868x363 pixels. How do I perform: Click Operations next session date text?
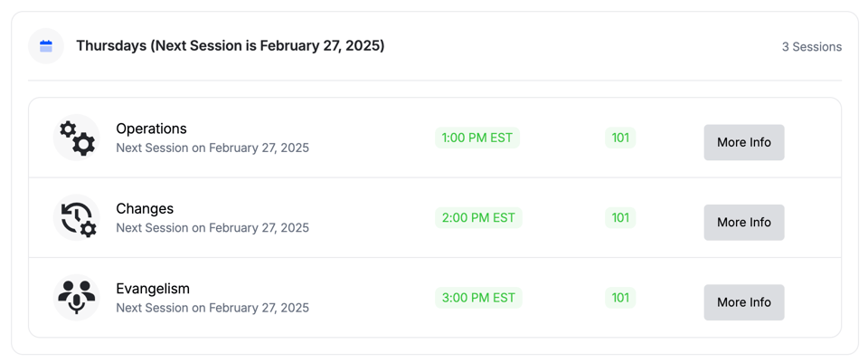point(212,148)
